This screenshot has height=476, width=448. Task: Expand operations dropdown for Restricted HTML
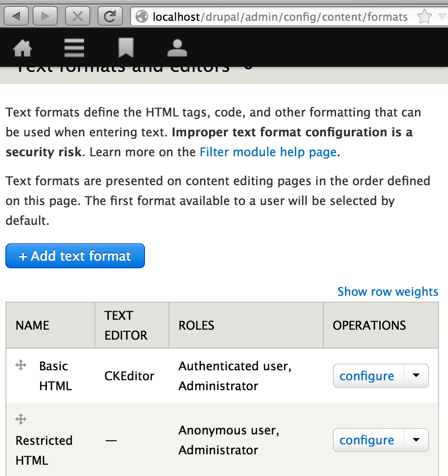click(x=416, y=440)
